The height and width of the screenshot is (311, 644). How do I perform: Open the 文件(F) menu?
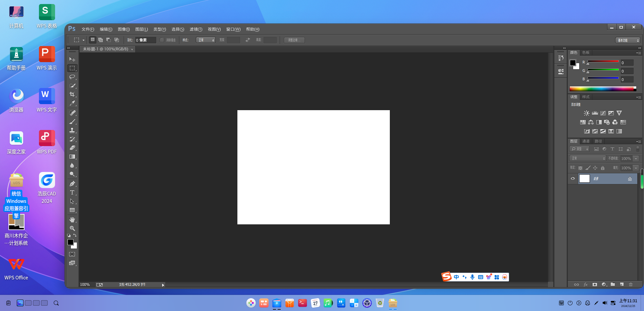pos(88,29)
